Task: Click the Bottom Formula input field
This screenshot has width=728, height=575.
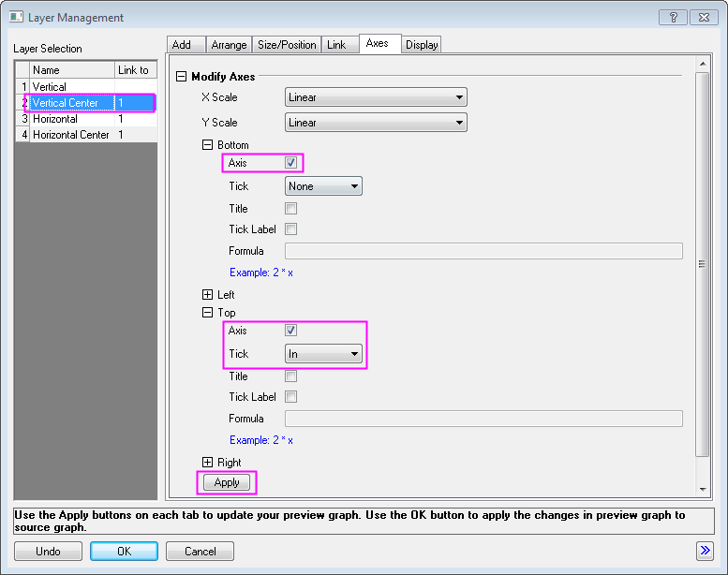Action: [x=483, y=251]
